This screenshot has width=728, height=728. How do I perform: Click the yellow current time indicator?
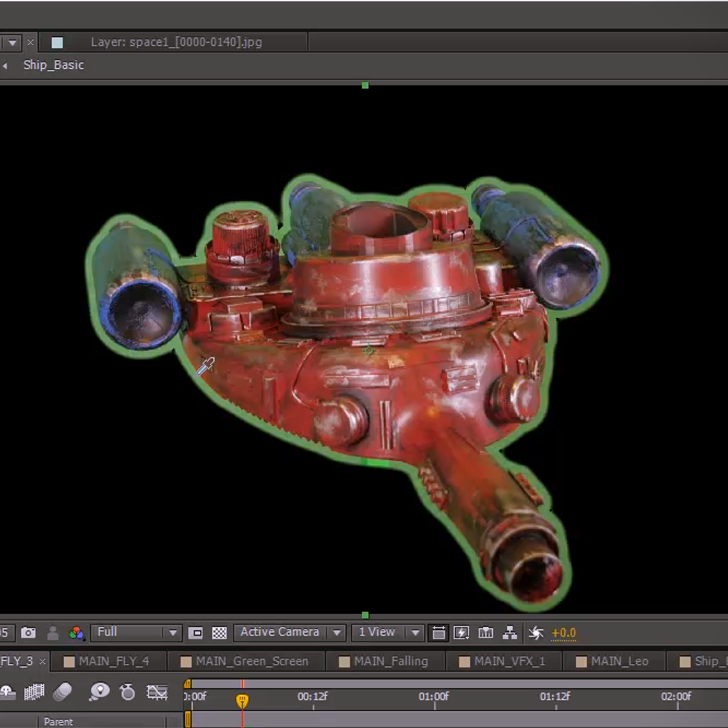point(242,701)
